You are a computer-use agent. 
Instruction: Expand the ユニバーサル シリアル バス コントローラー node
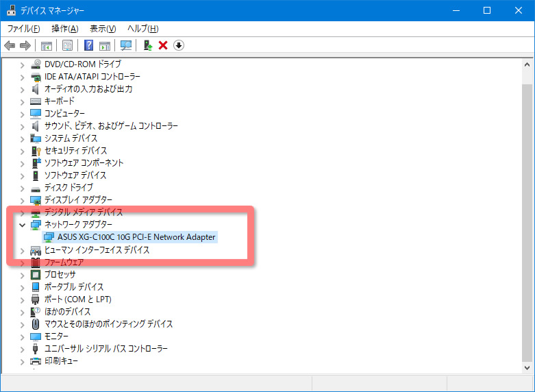22,350
